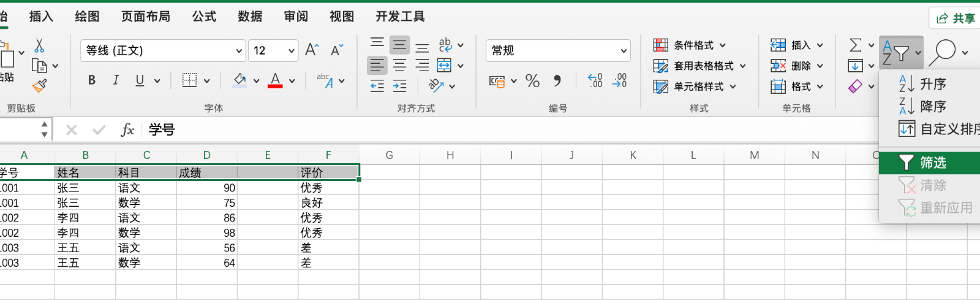Align text to top of cell

coord(377,44)
